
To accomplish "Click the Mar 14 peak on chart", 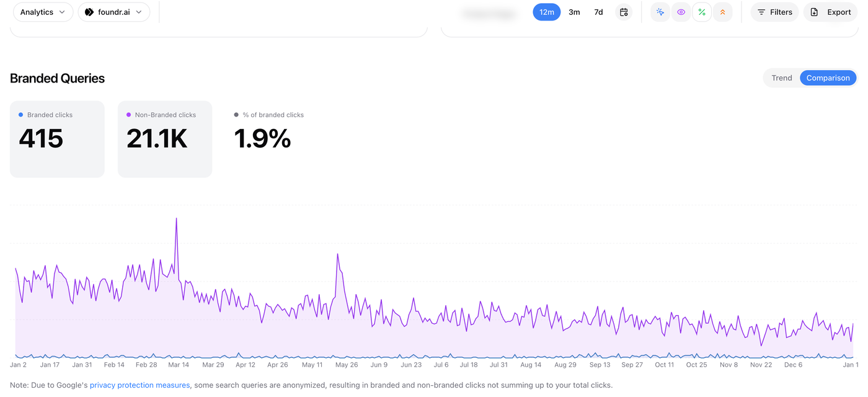I will tap(176, 219).
